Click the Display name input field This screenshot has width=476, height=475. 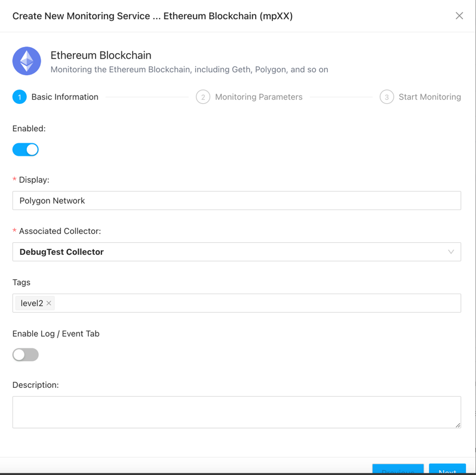click(x=237, y=201)
